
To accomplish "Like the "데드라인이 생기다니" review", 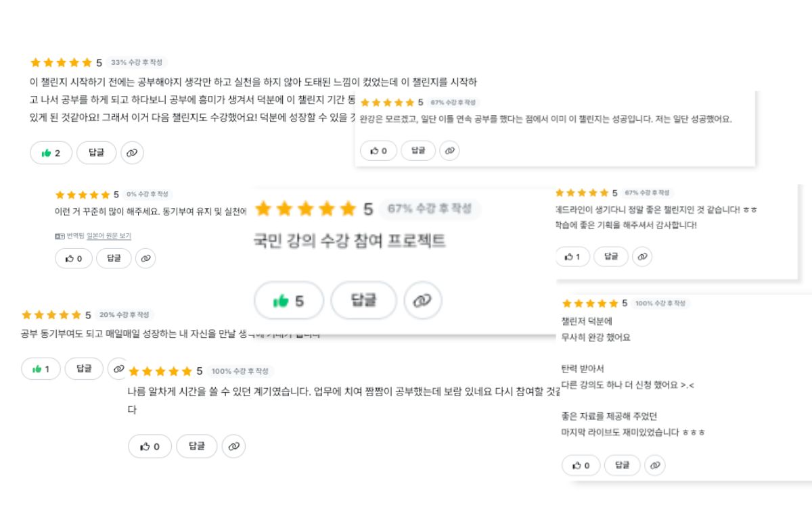I will 572,256.
